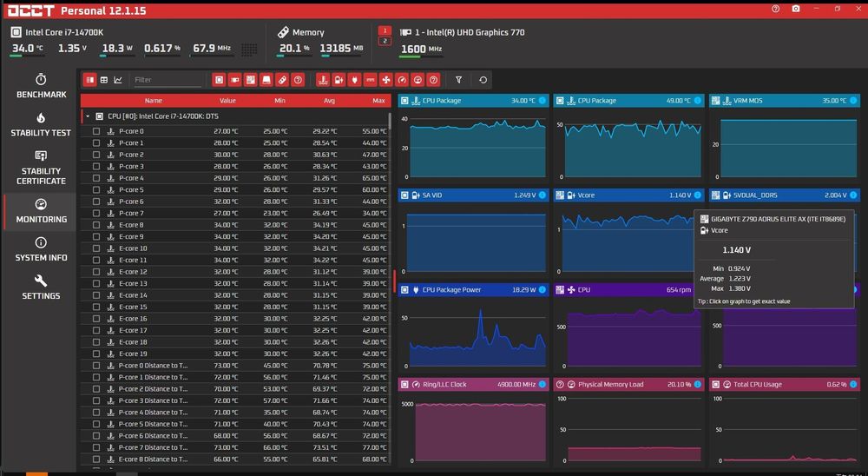Click the reset statistics refresh icon
Image resolution: width=868 pixels, height=476 pixels.
tap(483, 80)
